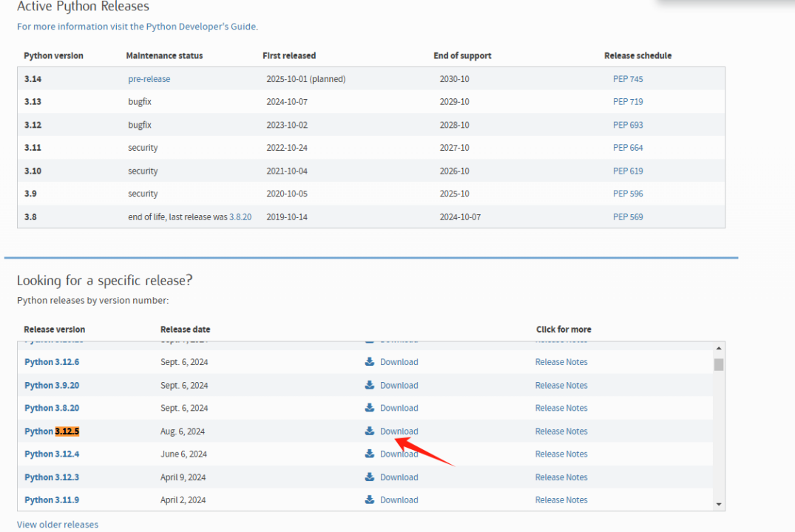Click the 2022-10-24 first released cell
This screenshot has height=532, width=795.
pyautogui.click(x=287, y=148)
